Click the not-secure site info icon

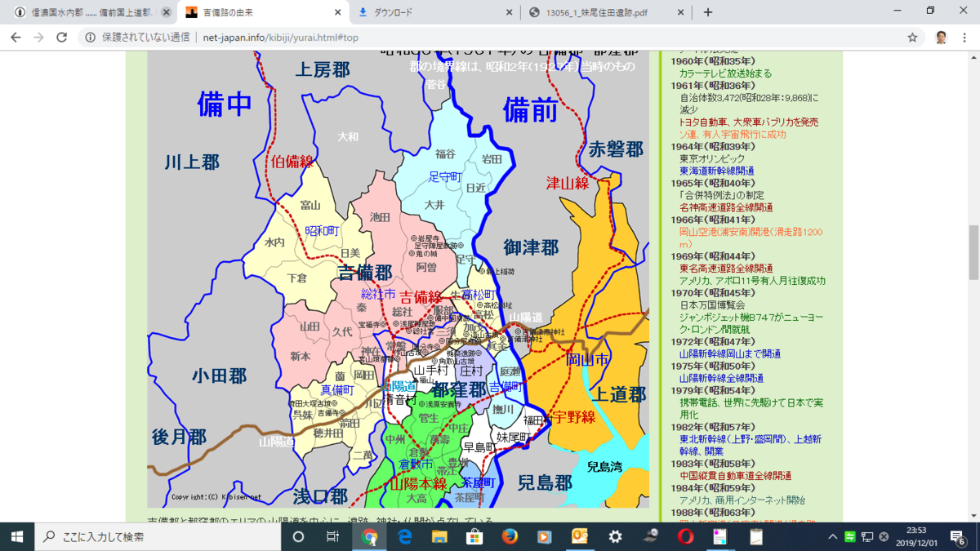click(x=91, y=38)
